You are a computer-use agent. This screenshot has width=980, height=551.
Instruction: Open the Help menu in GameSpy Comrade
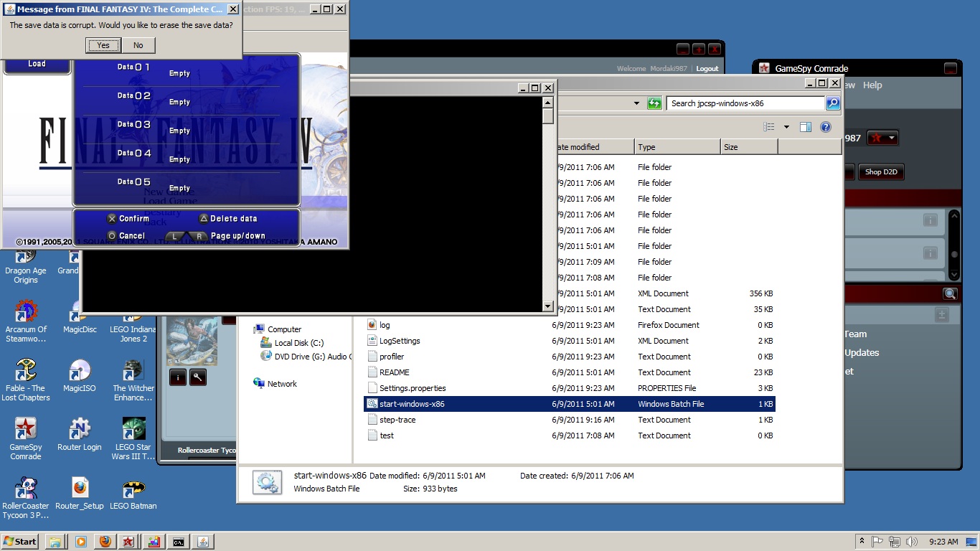(872, 85)
